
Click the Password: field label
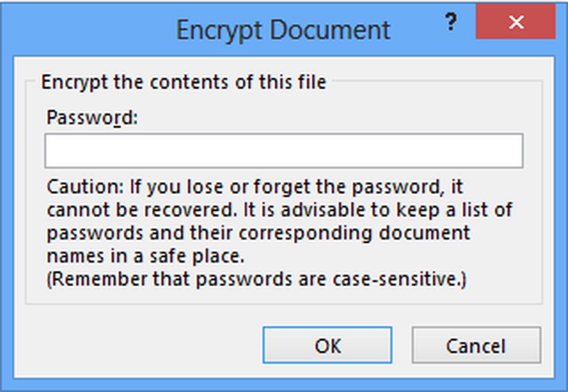[x=93, y=118]
